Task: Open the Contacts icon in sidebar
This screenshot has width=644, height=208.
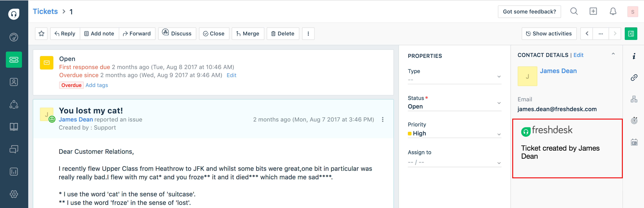Action: click(x=14, y=82)
